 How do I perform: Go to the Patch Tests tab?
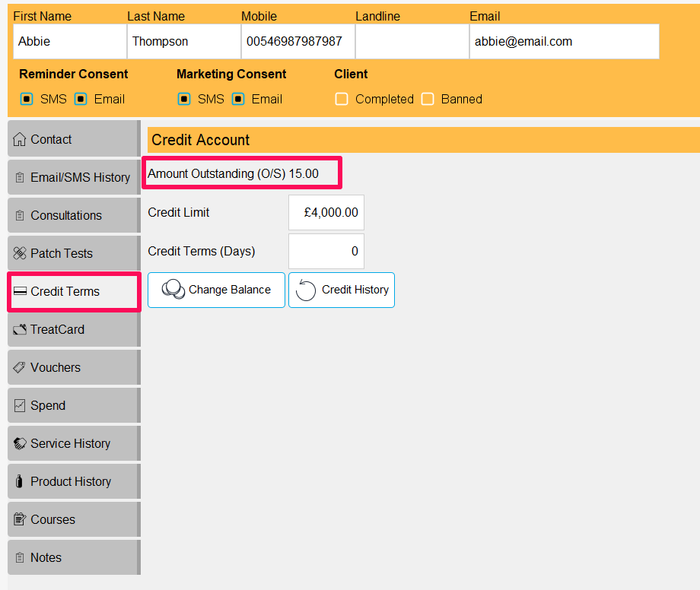pos(74,253)
